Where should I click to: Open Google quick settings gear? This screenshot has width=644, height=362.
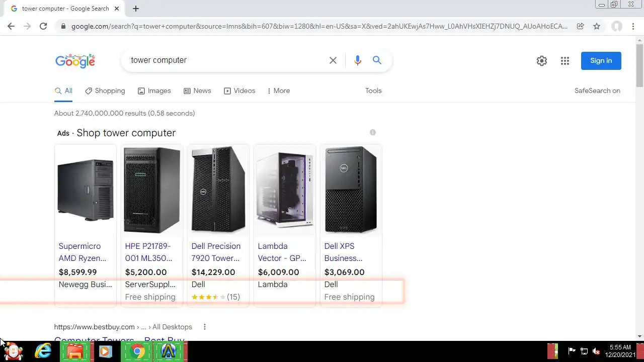click(542, 61)
